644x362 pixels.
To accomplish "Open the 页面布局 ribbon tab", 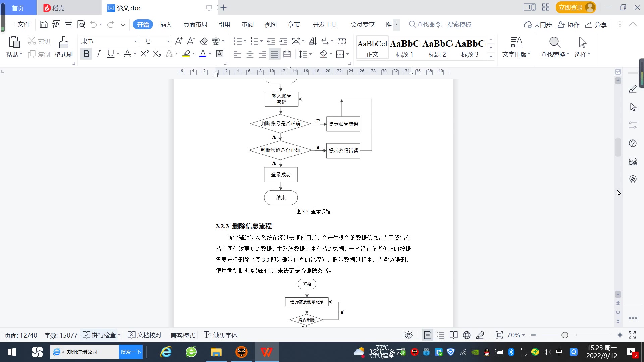I will click(195, 25).
